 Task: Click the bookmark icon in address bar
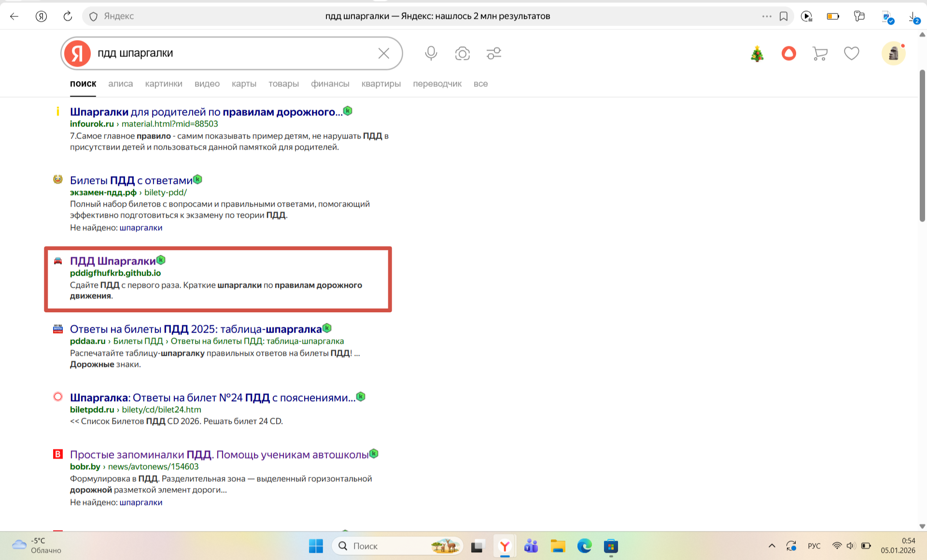pos(784,16)
